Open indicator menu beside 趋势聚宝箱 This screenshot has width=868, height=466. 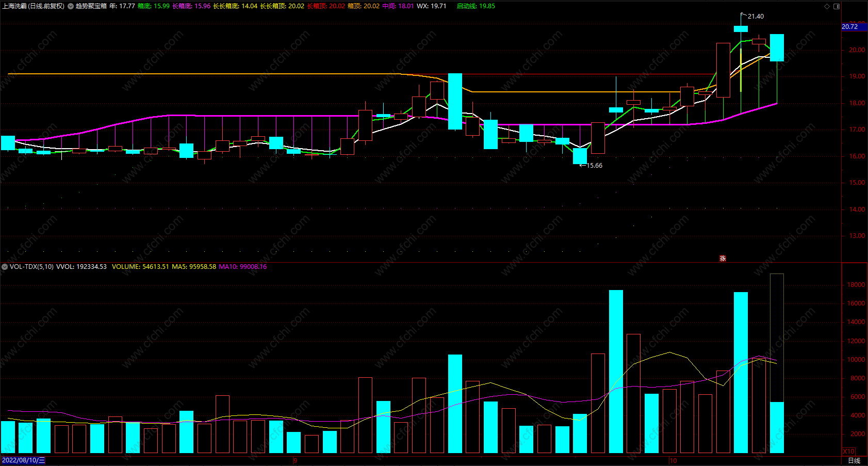coord(71,6)
